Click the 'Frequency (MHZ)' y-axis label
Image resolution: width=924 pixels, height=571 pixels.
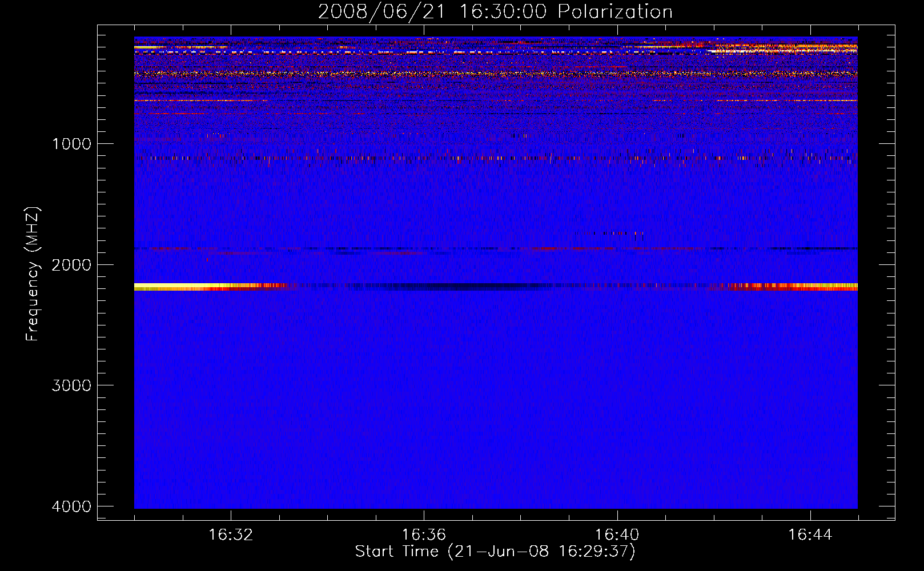point(33,274)
